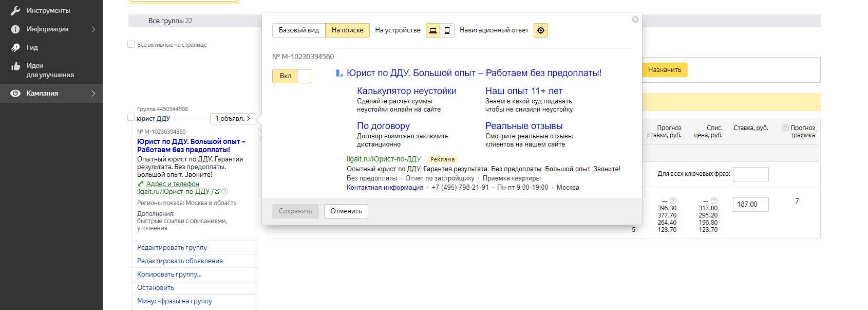Select mobile device preview icon
Viewport: 868px width, 310px height.
(x=447, y=30)
